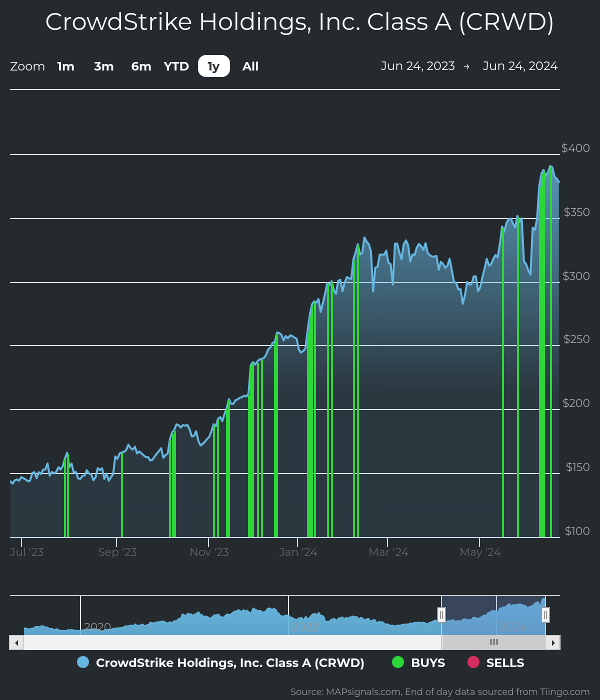Show all available data with the All button
The width and height of the screenshot is (600, 700).
point(250,66)
